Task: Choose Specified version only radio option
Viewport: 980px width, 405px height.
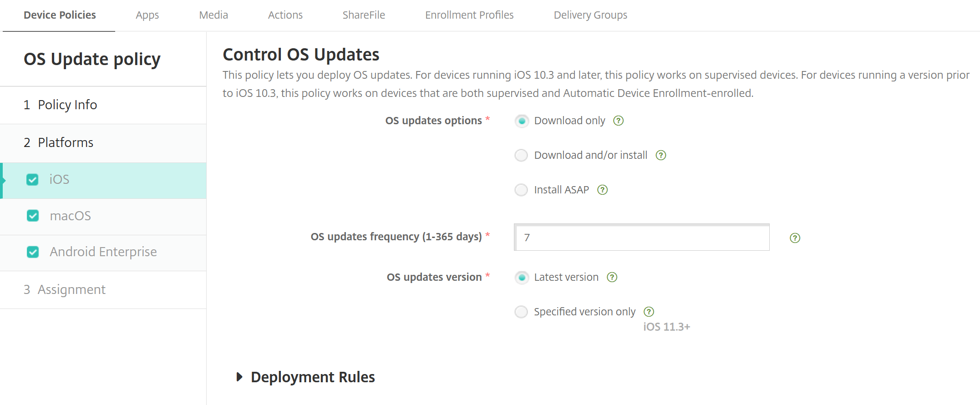Action: coord(521,312)
